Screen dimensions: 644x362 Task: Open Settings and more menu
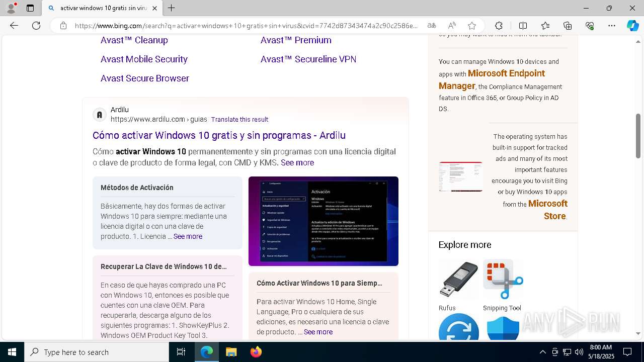(612, 26)
